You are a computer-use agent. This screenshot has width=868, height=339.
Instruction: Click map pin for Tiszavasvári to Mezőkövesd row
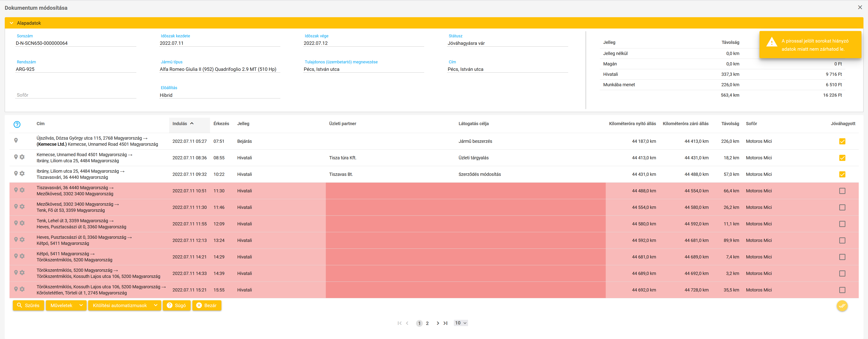point(16,190)
